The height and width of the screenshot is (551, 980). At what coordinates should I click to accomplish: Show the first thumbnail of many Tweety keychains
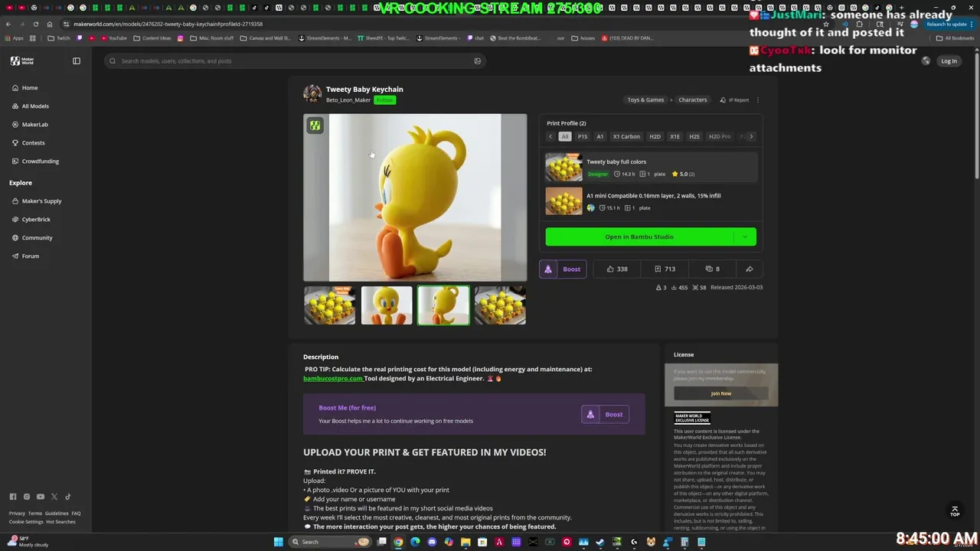click(330, 305)
